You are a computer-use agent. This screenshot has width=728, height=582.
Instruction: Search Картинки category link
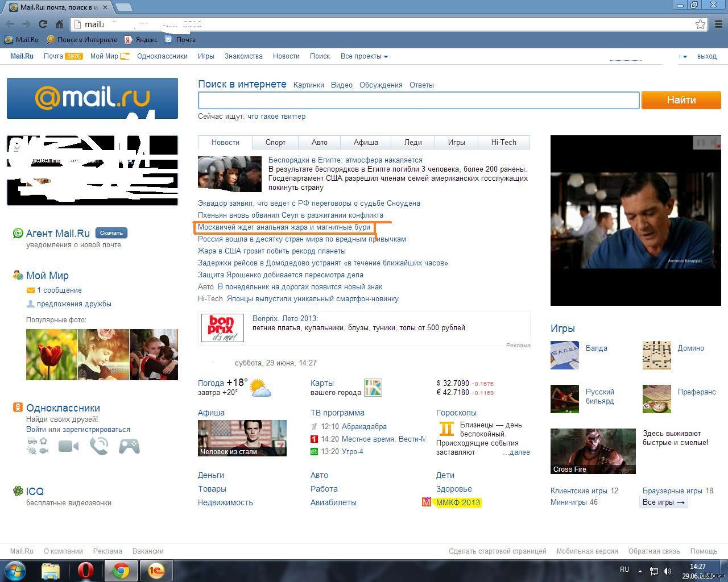tap(309, 85)
